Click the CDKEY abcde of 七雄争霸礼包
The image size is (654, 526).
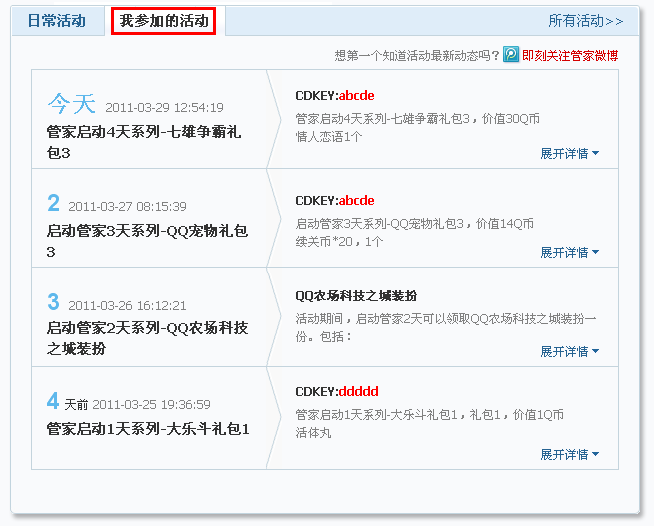coord(356,96)
